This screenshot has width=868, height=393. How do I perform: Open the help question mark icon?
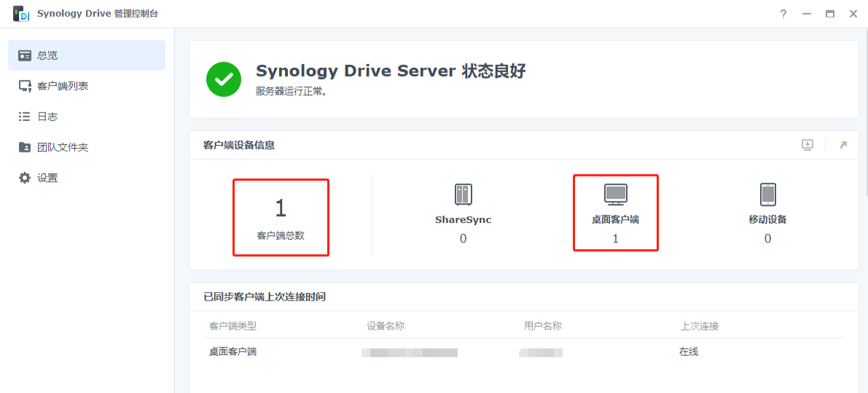coord(783,14)
